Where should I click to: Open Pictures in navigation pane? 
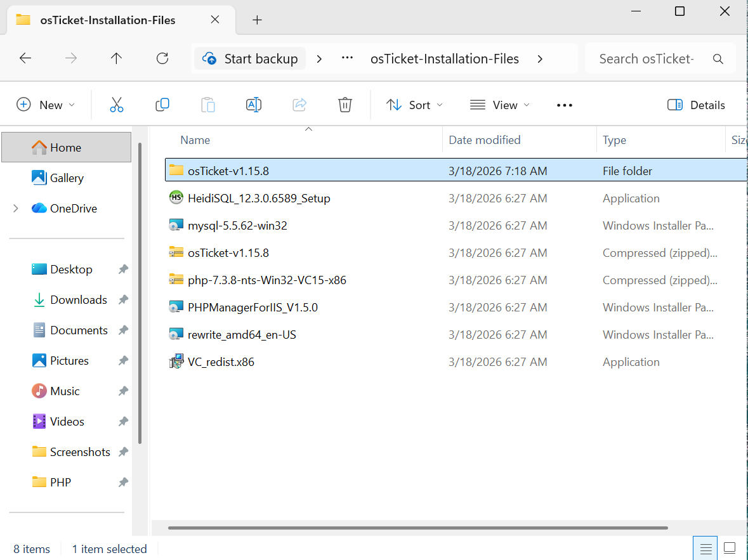point(69,361)
